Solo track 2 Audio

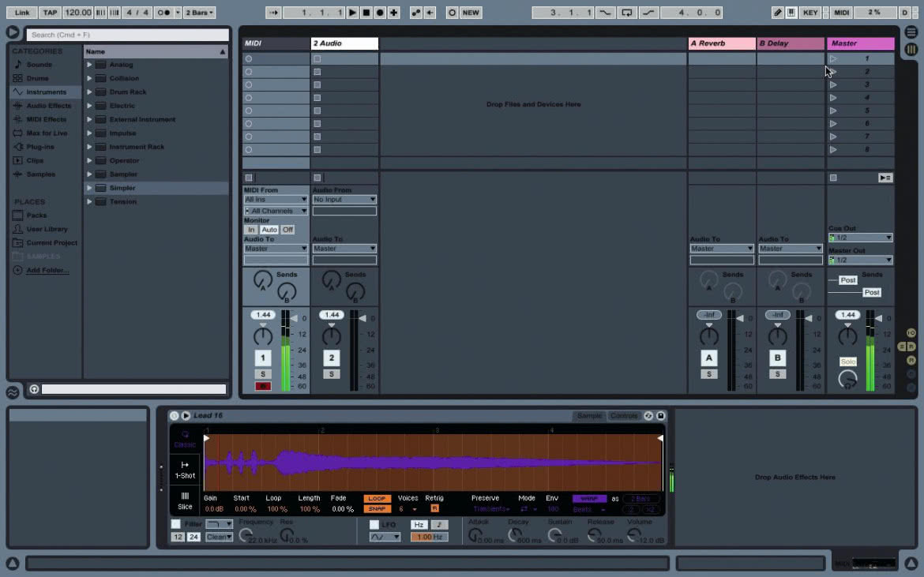(331, 374)
